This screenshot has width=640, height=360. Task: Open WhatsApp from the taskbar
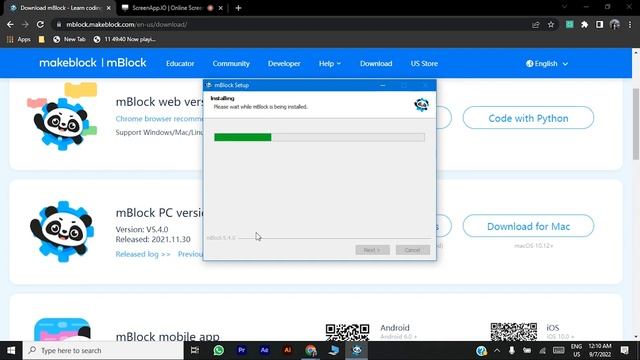218,351
